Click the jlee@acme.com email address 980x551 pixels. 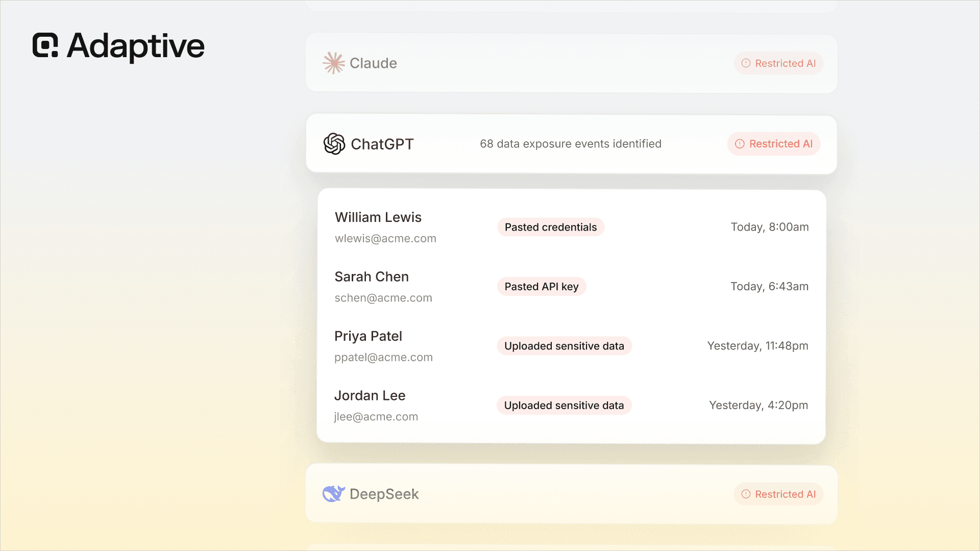tap(376, 417)
